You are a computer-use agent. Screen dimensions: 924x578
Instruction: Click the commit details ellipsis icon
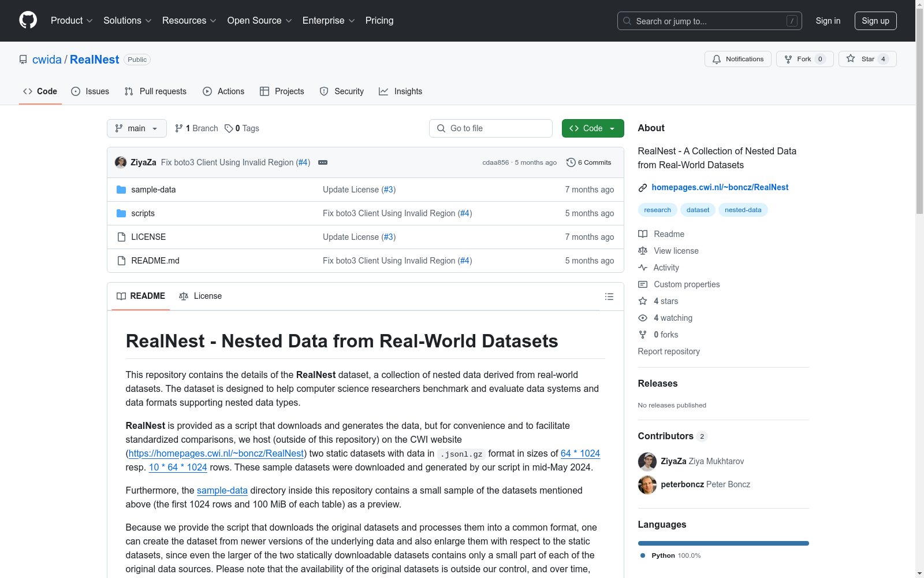click(x=323, y=162)
